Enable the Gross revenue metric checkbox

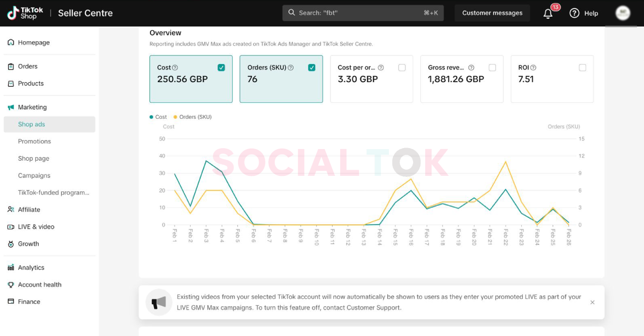coord(492,68)
